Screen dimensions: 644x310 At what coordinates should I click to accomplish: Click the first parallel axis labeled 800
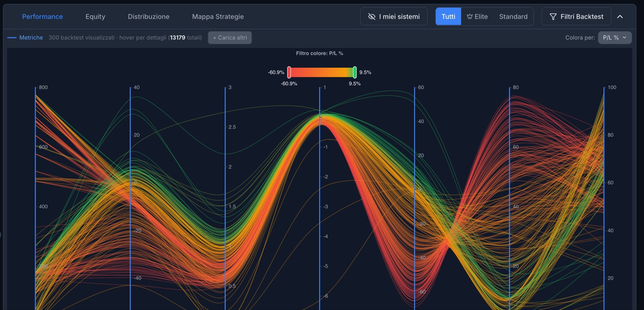[x=35, y=198]
